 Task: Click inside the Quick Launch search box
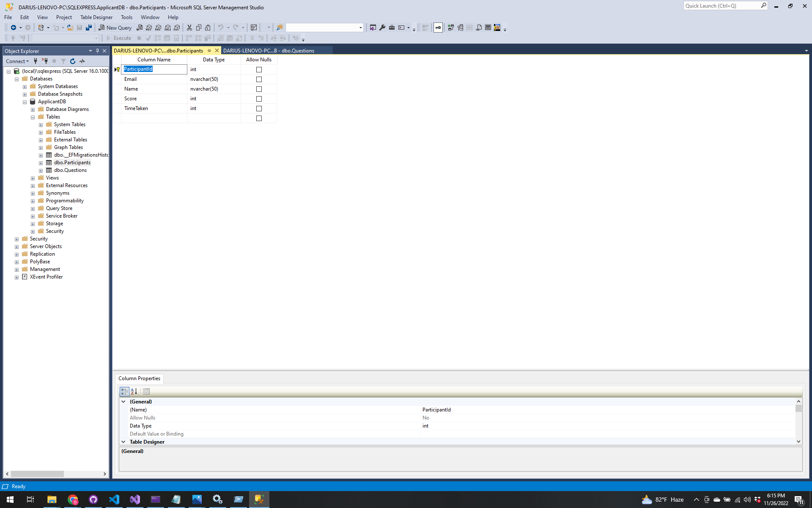point(723,6)
